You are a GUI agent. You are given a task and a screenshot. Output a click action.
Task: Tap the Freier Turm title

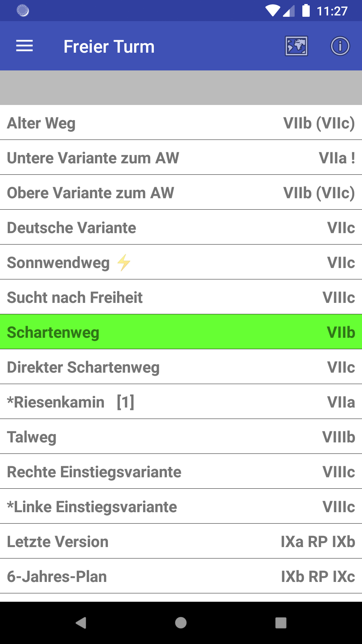pyautogui.click(x=109, y=46)
